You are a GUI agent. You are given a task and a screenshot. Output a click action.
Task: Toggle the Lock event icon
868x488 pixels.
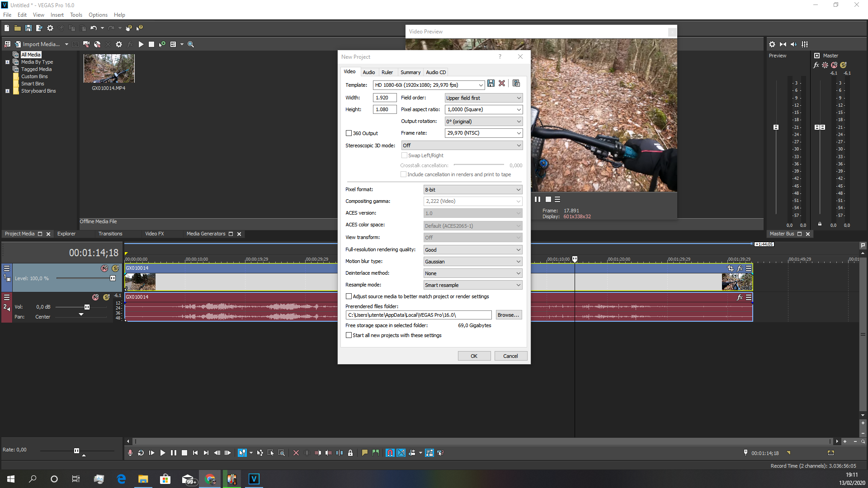pos(350,453)
